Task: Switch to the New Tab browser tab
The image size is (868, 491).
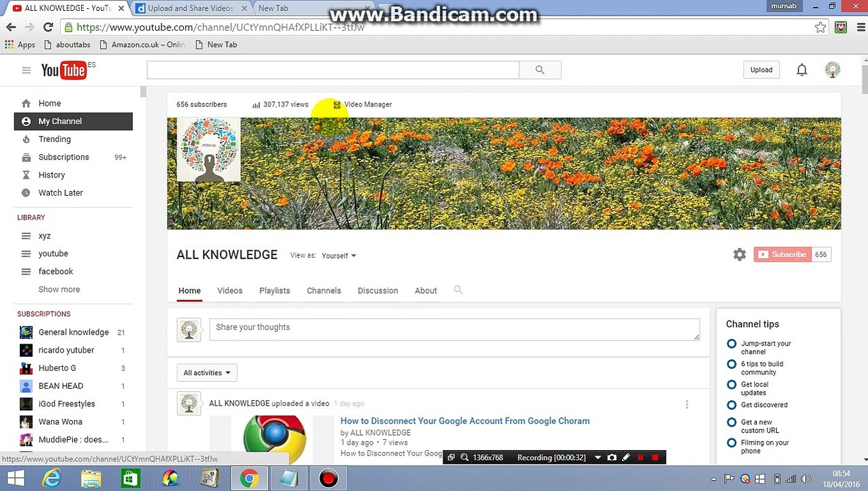Action: pos(273,8)
